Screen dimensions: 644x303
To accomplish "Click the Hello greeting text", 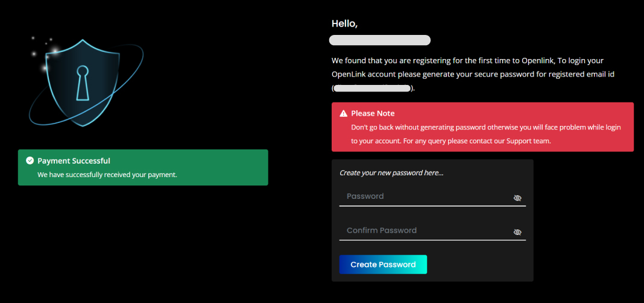I will [344, 24].
